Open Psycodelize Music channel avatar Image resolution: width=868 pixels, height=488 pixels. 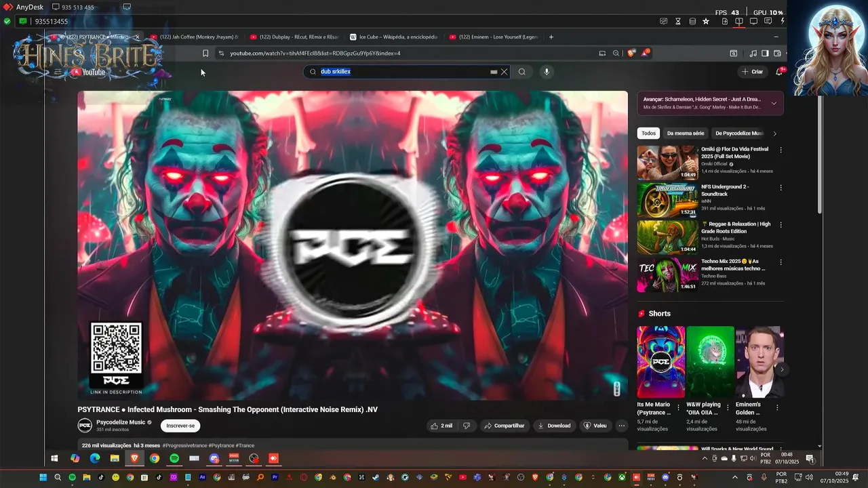[85, 426]
